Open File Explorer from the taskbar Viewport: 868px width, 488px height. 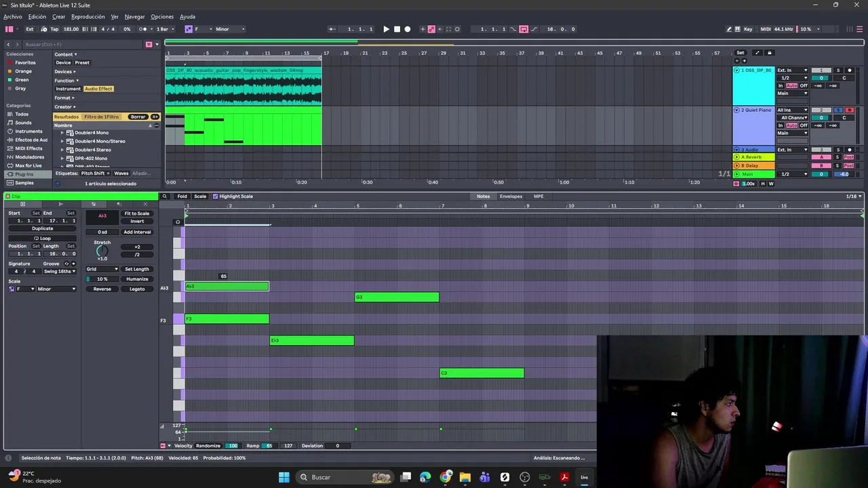(x=465, y=477)
